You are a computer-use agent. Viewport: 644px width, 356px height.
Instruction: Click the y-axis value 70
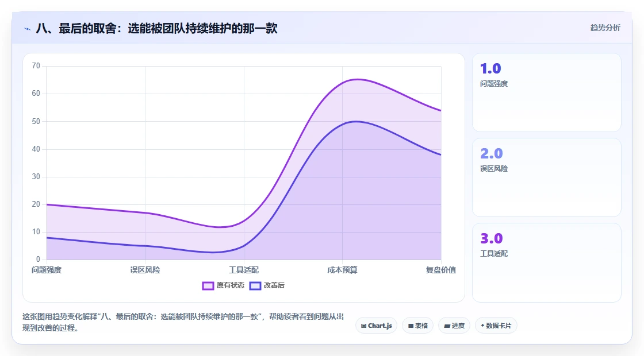36,66
